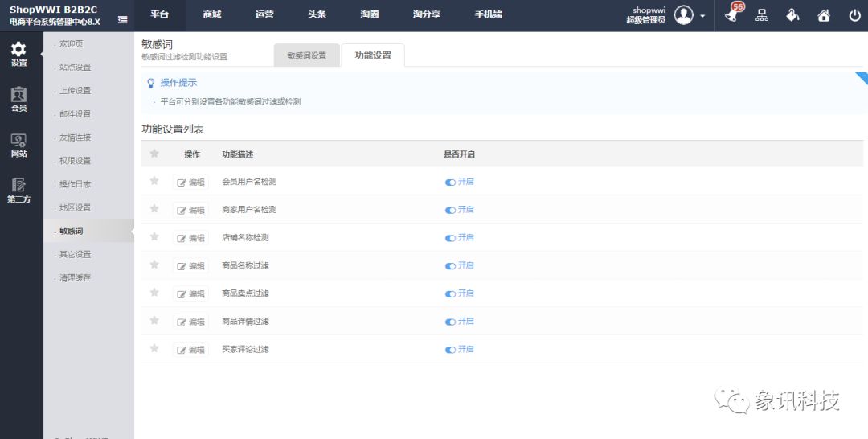Open 上传设置 in the side menu

76,90
